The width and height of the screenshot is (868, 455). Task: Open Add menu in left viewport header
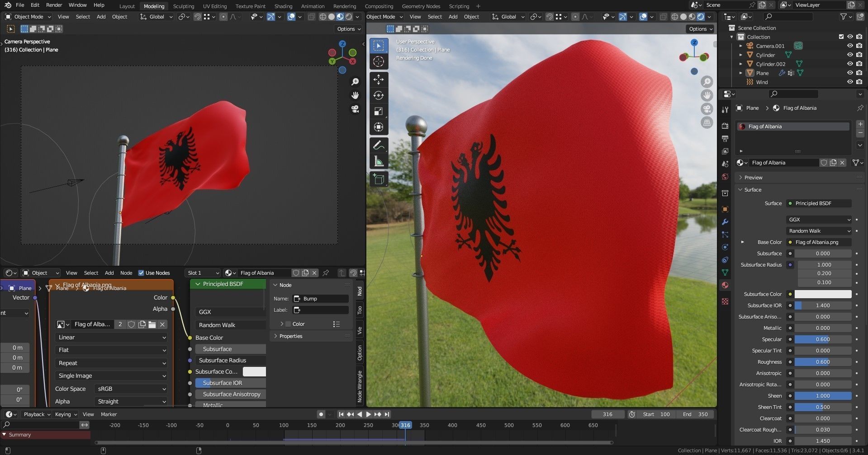101,17
